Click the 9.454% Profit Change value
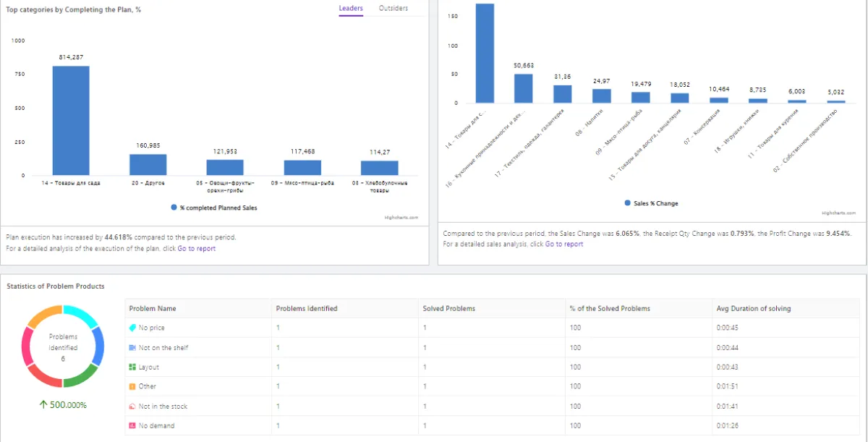 coord(838,233)
